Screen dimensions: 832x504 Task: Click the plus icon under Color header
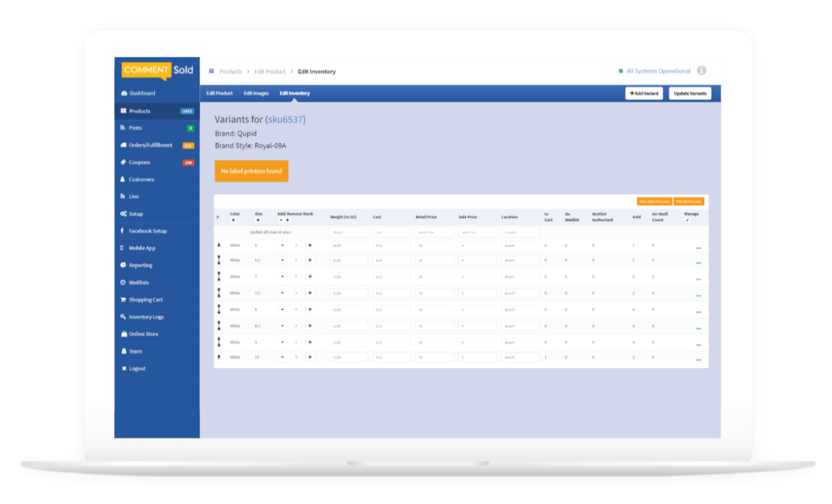234,220
